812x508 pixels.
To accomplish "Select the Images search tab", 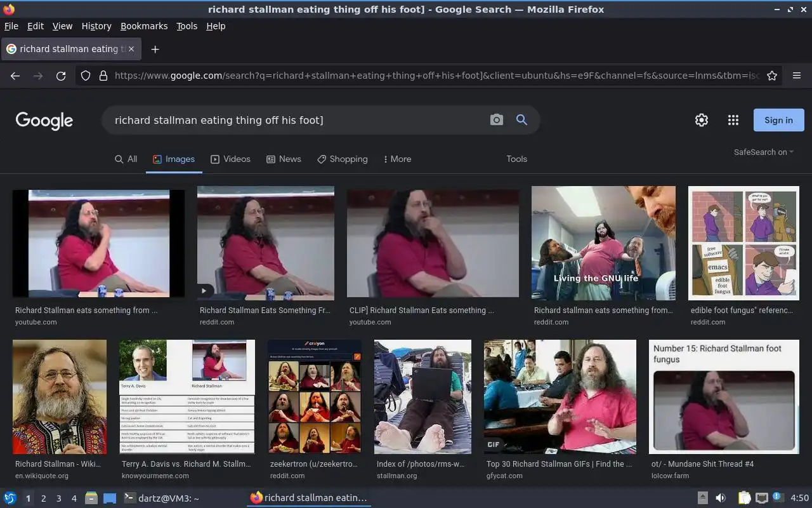I will (x=174, y=159).
